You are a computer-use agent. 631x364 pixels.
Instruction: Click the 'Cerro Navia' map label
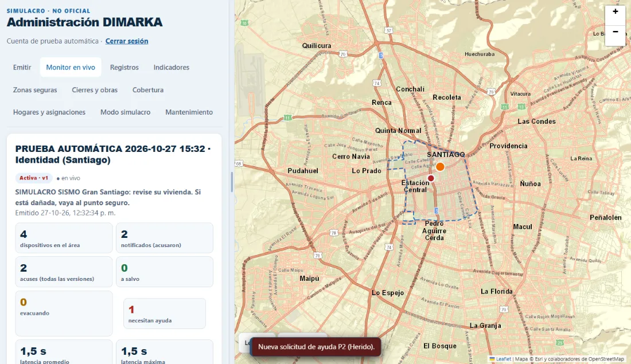tap(350, 156)
